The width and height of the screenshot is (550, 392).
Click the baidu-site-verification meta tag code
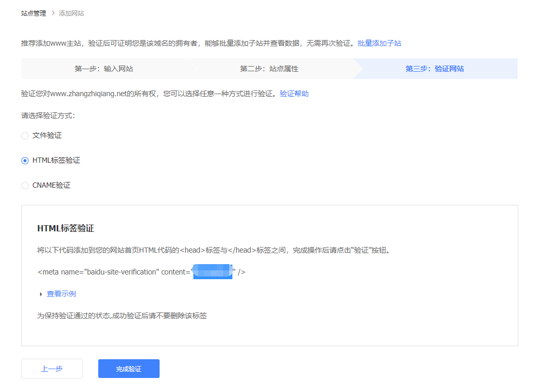coord(113,272)
